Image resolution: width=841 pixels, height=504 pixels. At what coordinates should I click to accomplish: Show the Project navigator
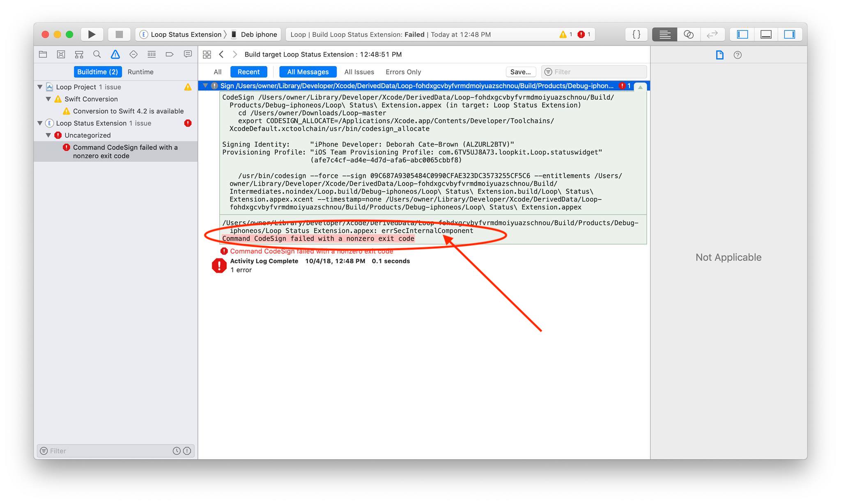pos(43,54)
